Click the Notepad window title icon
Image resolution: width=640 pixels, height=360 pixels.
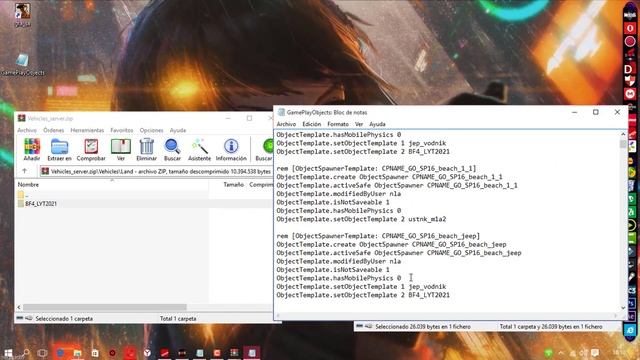point(281,112)
